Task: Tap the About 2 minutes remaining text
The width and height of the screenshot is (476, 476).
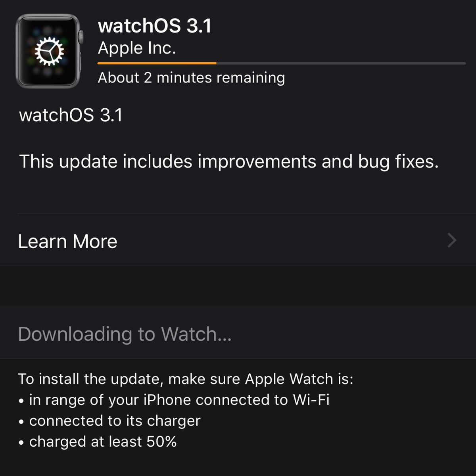Action: click(191, 78)
